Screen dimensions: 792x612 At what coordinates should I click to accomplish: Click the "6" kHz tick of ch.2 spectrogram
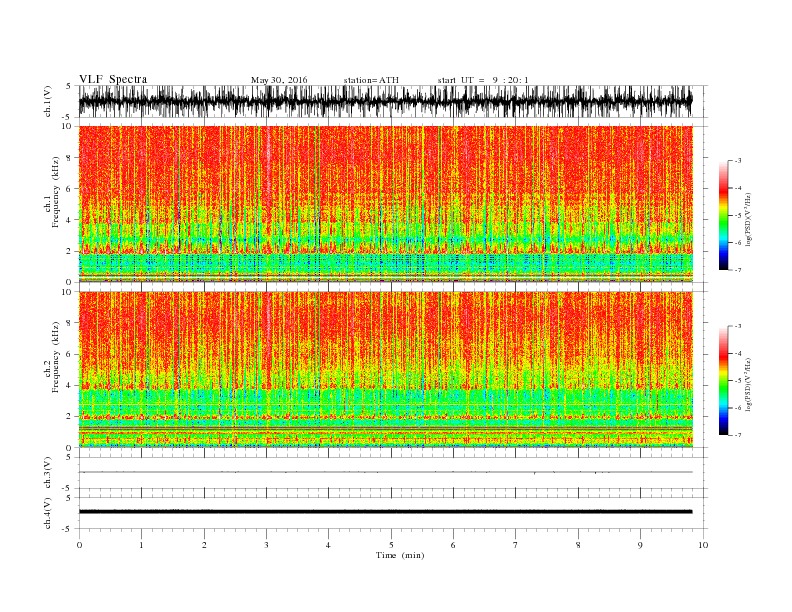(x=70, y=354)
